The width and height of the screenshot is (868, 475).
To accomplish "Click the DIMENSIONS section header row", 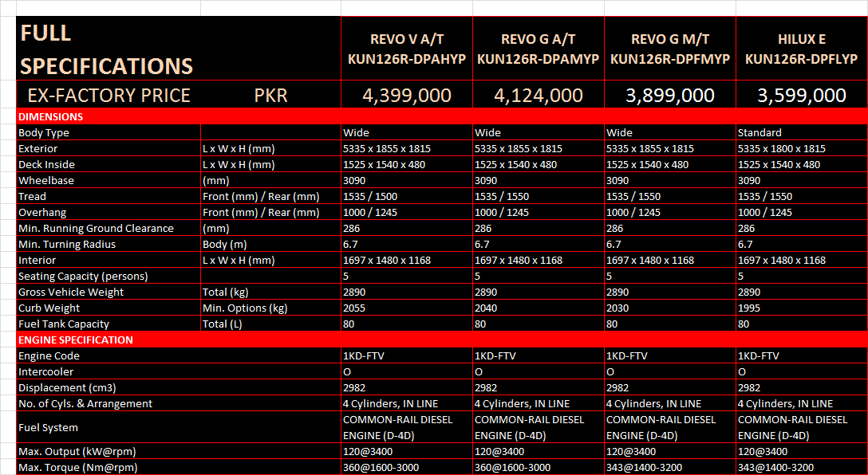I will pos(442,116).
